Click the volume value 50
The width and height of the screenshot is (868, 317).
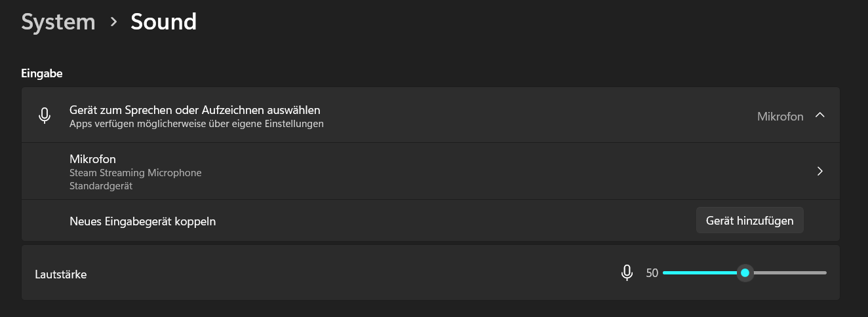tap(652, 273)
